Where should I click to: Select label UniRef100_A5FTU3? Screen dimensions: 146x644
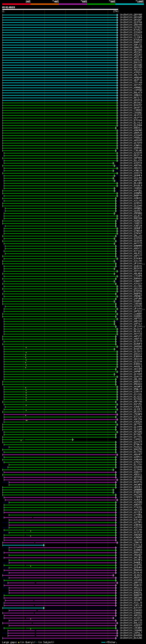tap(131, 319)
